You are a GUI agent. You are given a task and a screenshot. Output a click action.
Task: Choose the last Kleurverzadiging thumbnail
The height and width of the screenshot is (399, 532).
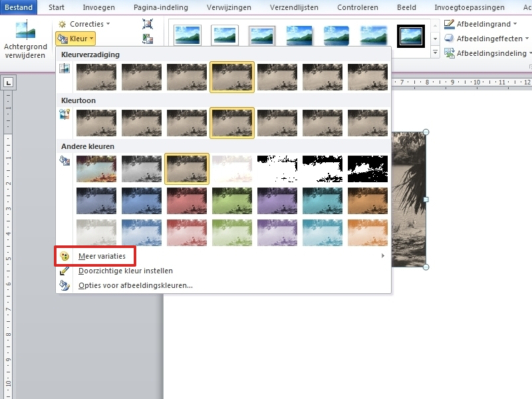click(368, 77)
